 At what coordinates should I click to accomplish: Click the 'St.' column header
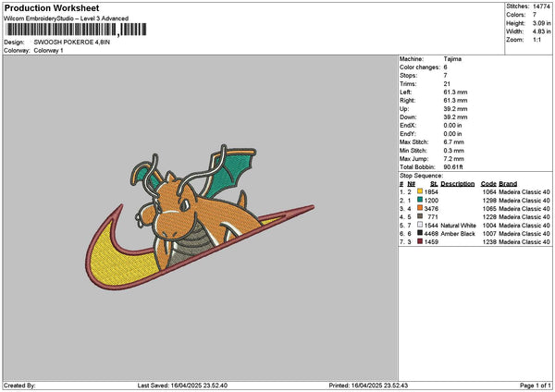[434, 184]
